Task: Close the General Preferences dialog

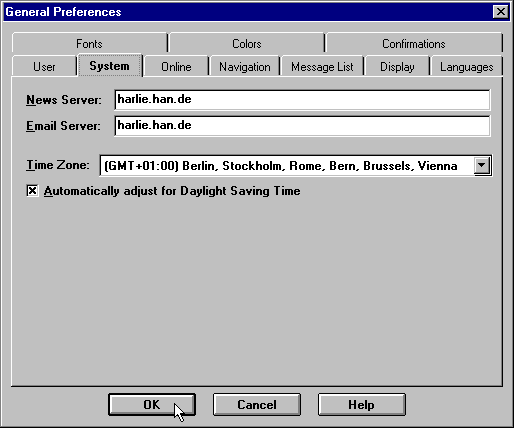Action: coord(500,12)
